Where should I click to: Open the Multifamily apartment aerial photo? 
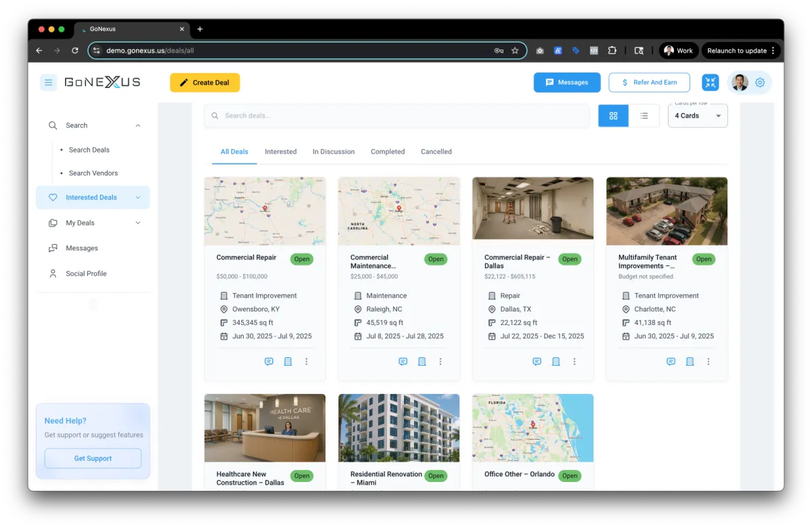[x=667, y=211]
